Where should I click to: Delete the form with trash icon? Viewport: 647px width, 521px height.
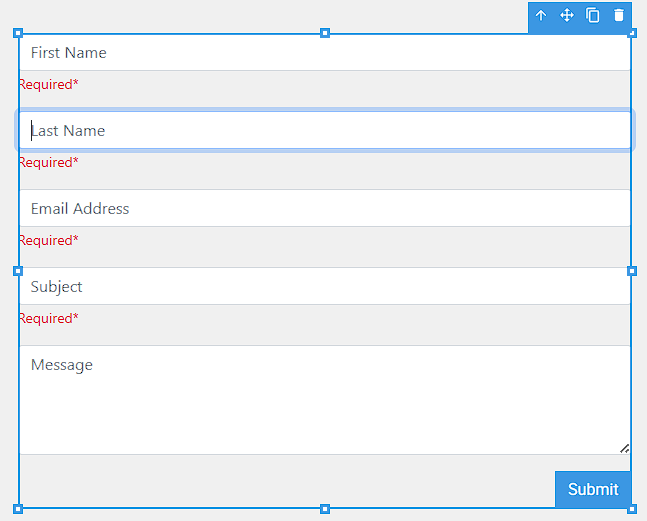point(619,16)
